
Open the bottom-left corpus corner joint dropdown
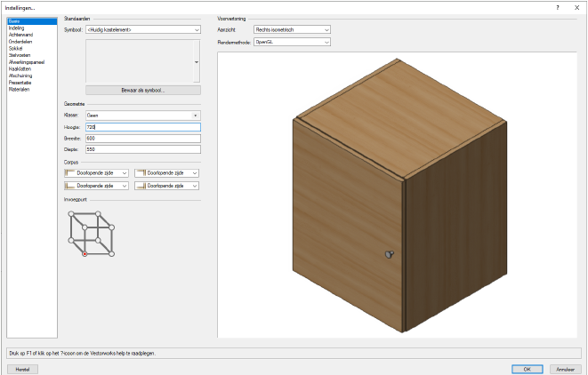(x=96, y=186)
